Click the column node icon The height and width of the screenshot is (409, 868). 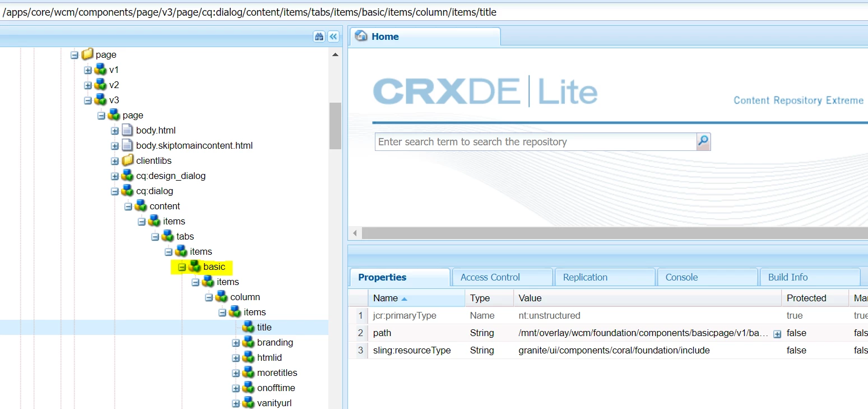coord(221,297)
